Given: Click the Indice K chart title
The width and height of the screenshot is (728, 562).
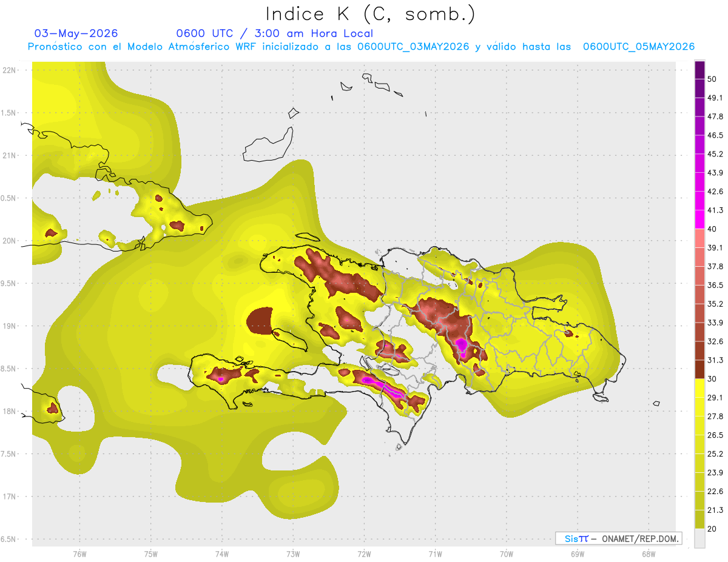Looking at the screenshot, I should (x=371, y=14).
